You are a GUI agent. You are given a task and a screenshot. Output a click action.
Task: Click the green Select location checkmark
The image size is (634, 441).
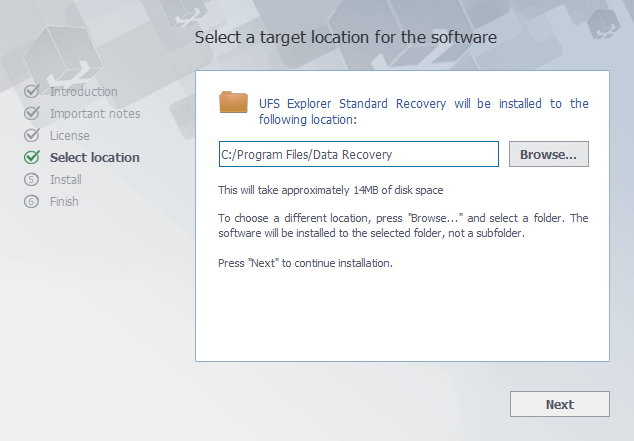point(32,157)
